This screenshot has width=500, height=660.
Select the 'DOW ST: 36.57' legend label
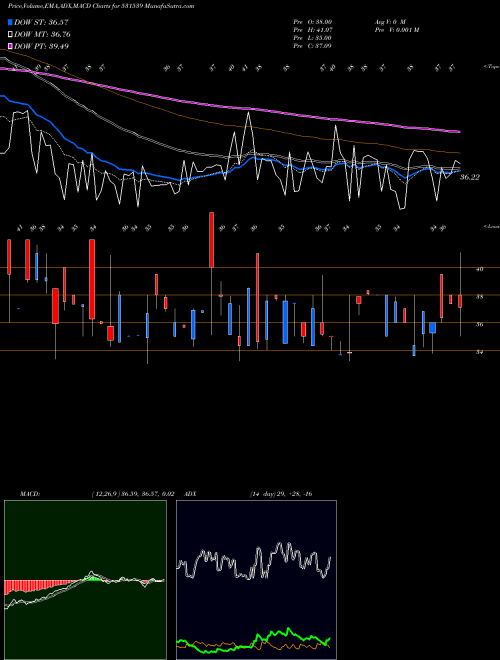41,22
